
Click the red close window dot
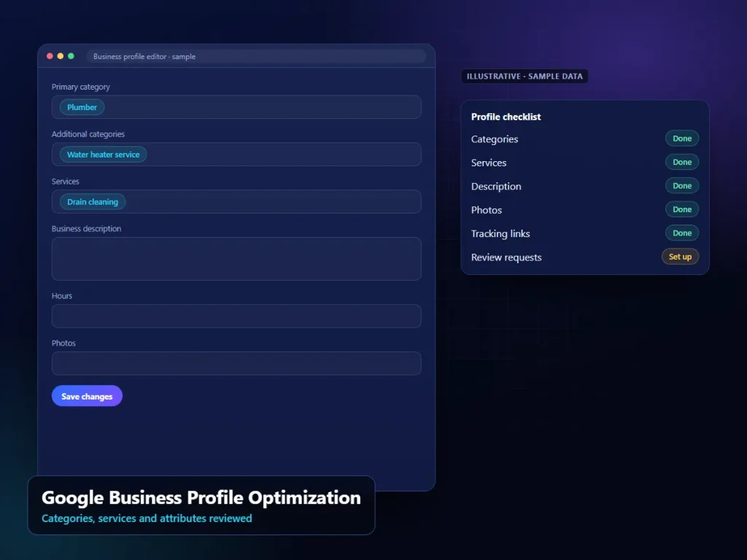point(50,56)
